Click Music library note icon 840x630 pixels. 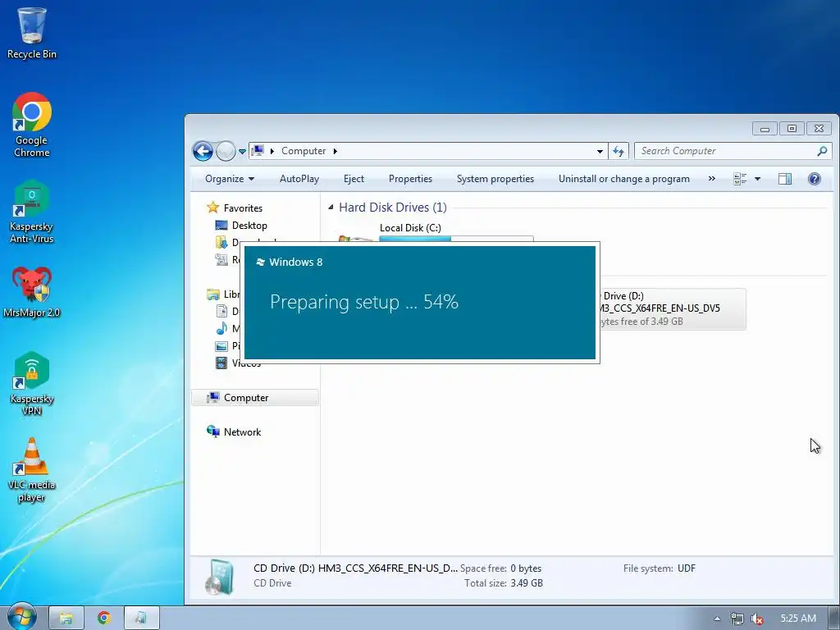[x=221, y=328]
